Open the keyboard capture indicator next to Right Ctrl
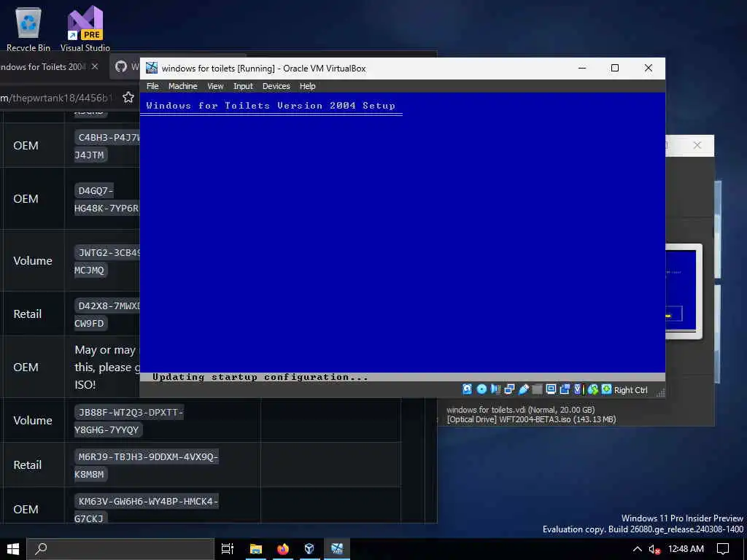This screenshot has height=560, width=747. 606,389
